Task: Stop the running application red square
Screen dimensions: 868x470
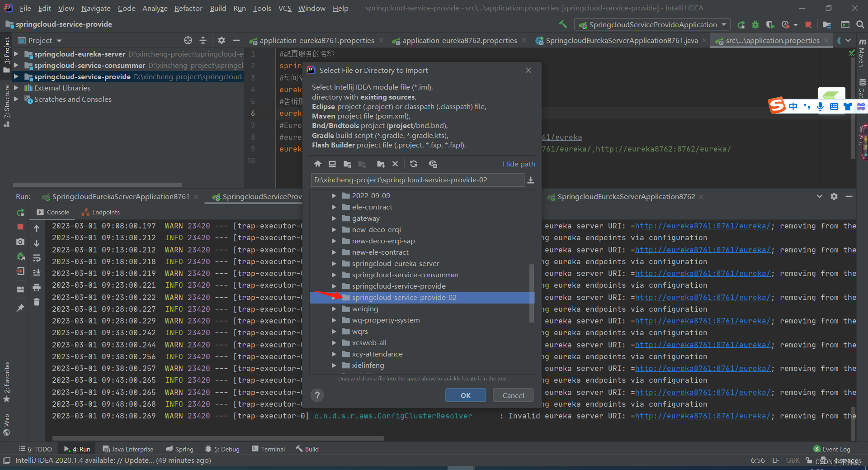Action: click(809, 24)
